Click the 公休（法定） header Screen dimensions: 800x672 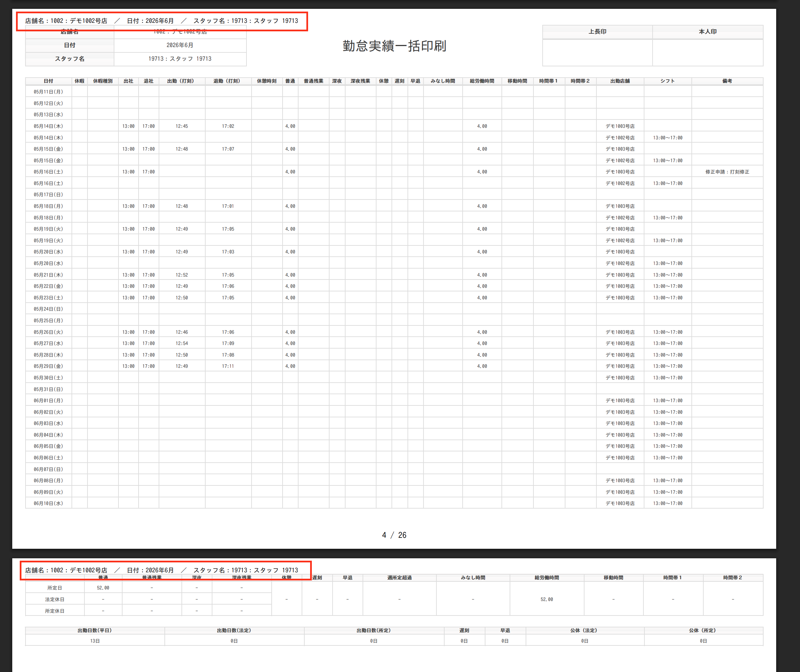click(x=585, y=630)
